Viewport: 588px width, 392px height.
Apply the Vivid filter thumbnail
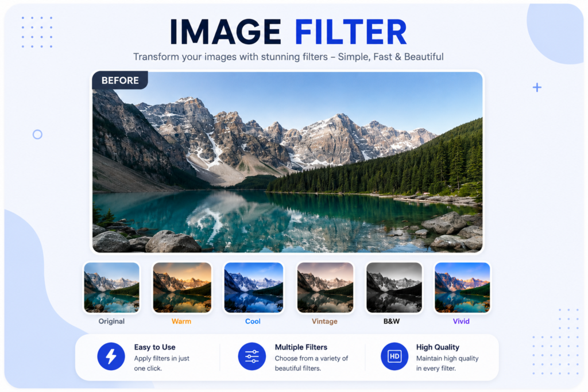tap(462, 288)
